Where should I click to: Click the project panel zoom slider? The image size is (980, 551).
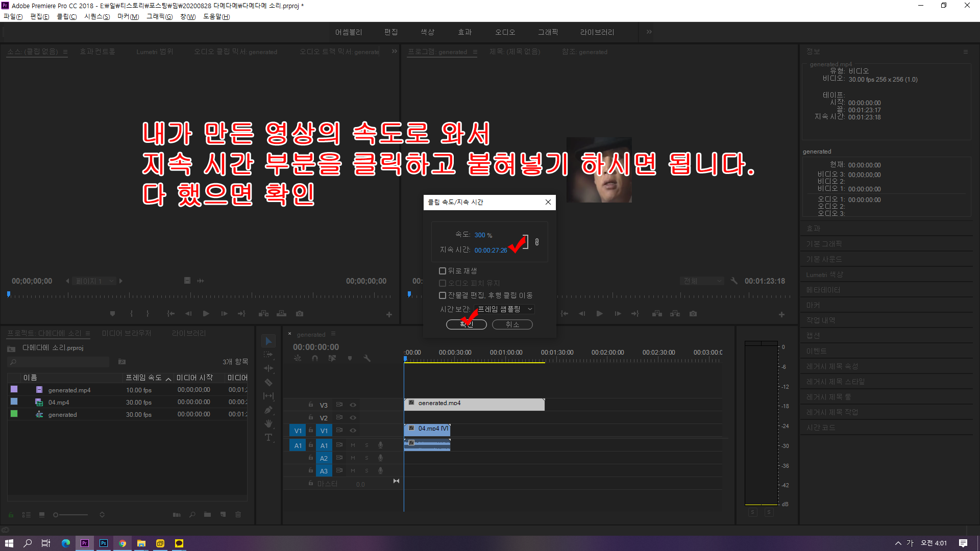point(70,515)
